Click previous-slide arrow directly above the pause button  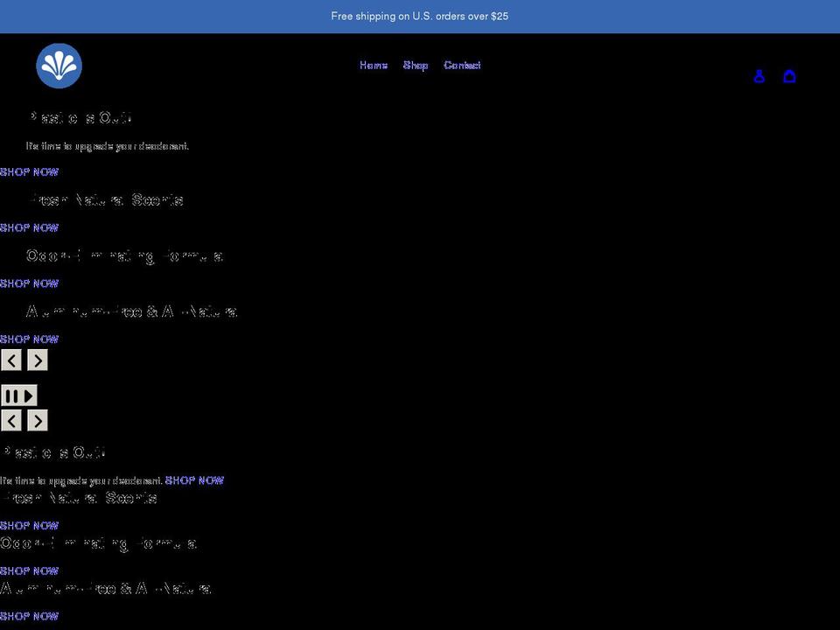click(11, 360)
